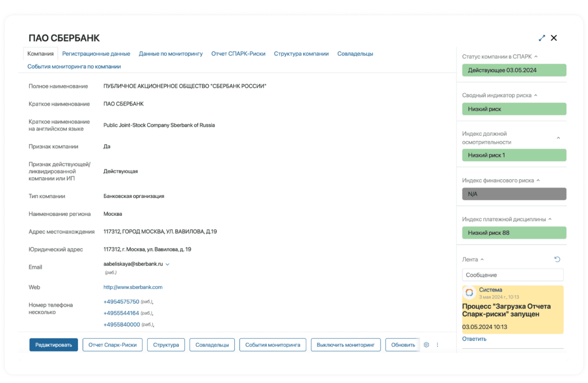Collapse the Сводный индикатор риска section
Image resolution: width=588 pixels, height=383 pixels.
tap(536, 95)
